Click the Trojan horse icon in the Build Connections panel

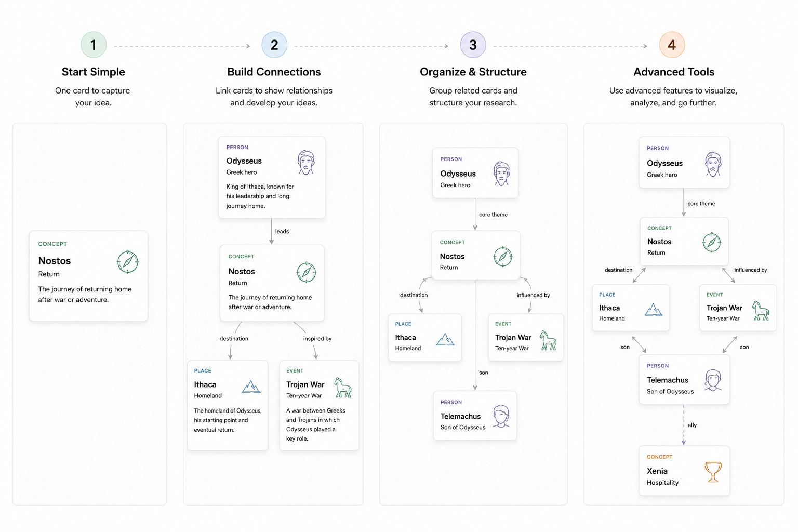pyautogui.click(x=343, y=388)
